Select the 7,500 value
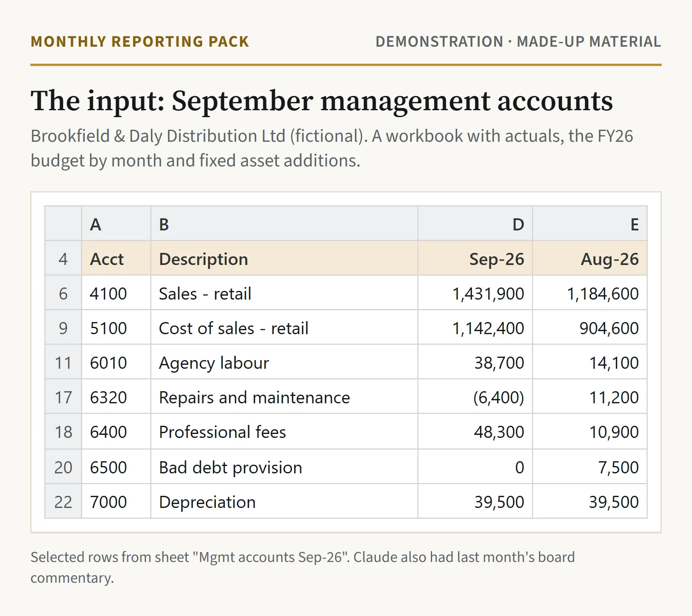Screen dimensions: 692x616 click(x=589, y=466)
